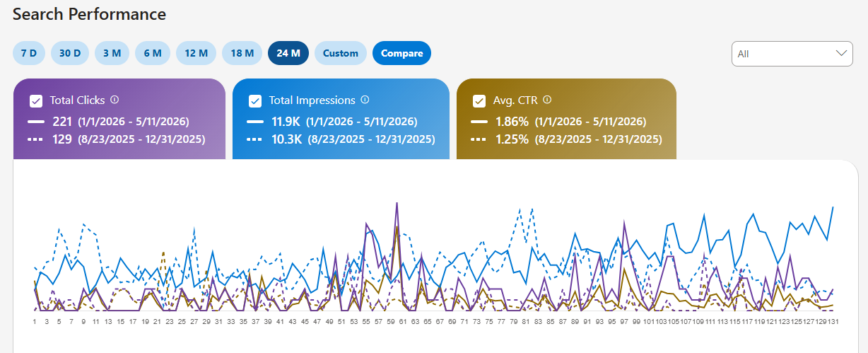Viewport: 868px width, 353px height.
Task: Click x-axis label 1 on chart
Action: [35, 321]
